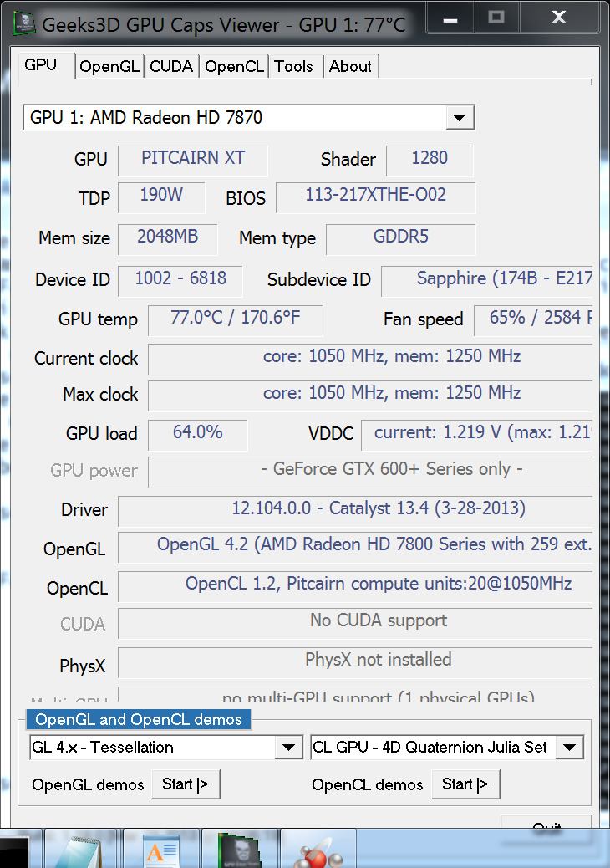This screenshot has height=868, width=610.
Task: Click the PITCAIRN XT GPU field
Action: coord(193,160)
